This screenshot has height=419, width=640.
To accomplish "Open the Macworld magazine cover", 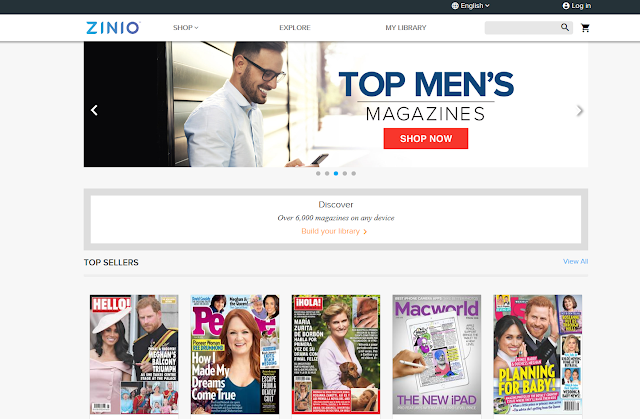I will [437, 355].
